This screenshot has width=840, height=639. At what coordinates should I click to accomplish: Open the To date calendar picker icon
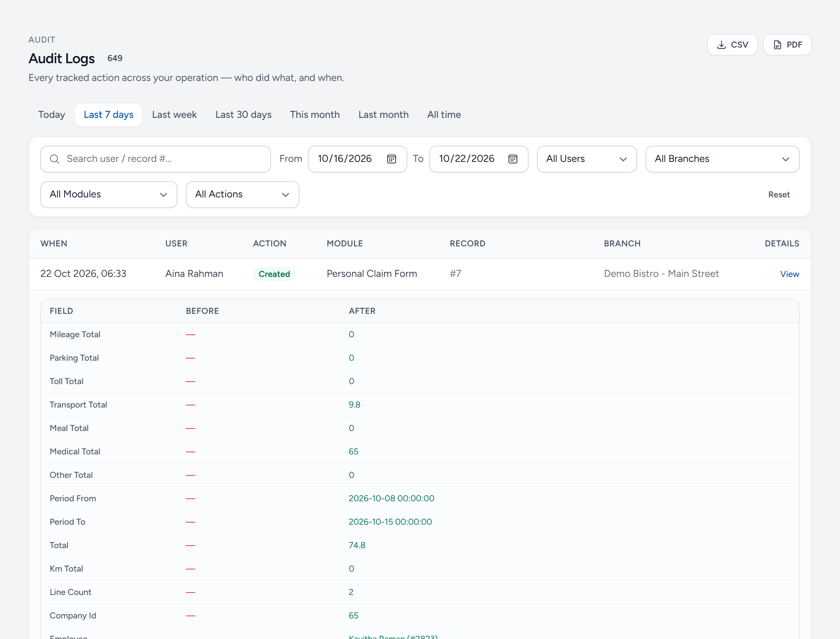tap(513, 159)
